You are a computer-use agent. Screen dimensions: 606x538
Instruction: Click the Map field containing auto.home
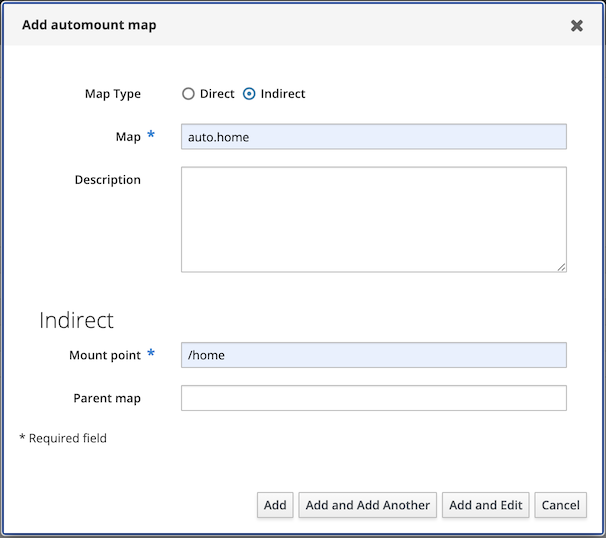coord(373,137)
